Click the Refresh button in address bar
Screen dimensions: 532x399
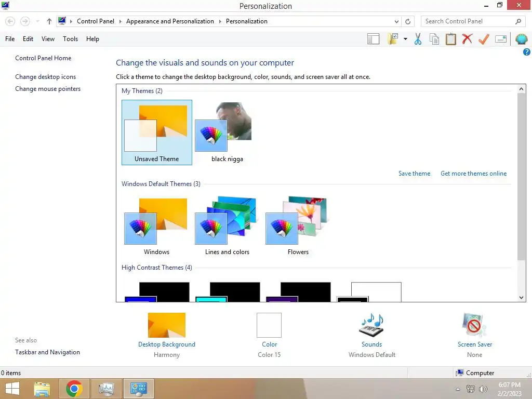[408, 21]
